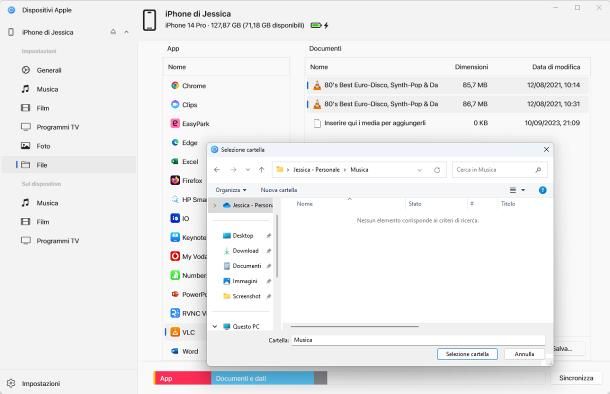
Task: Open the Organizza dropdown menu
Action: click(x=231, y=190)
